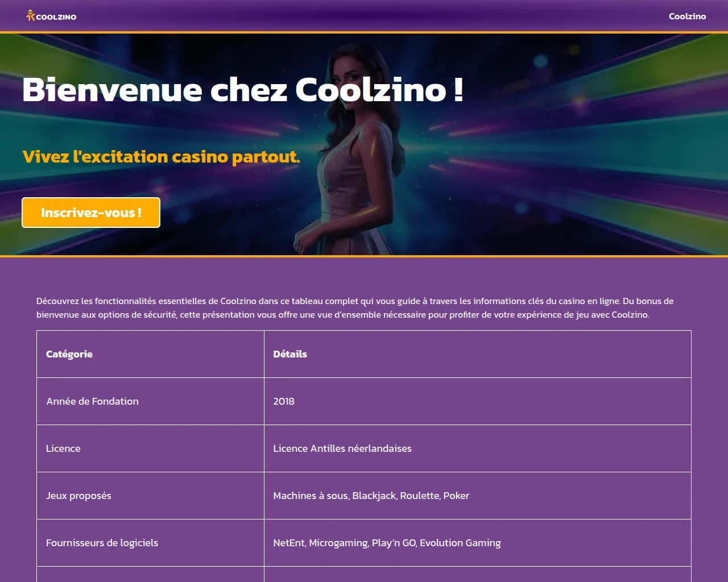
Task: Click the hero banner image of the woman
Action: click(x=364, y=144)
